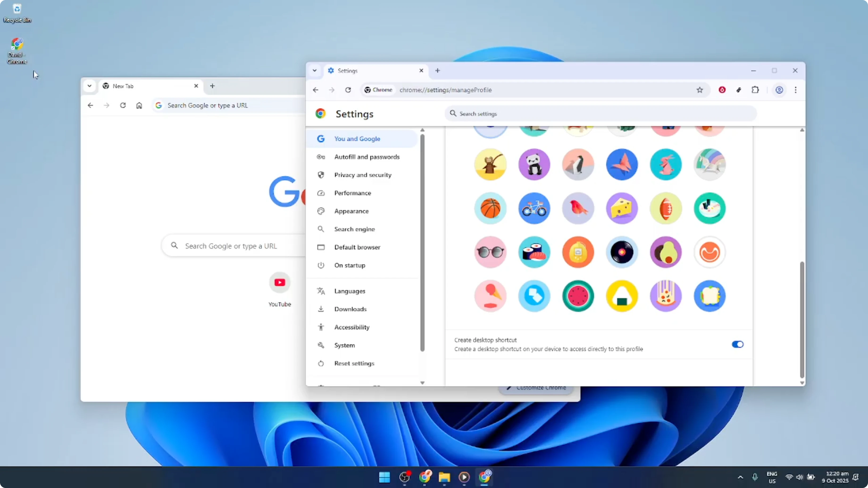
Task: Click the profile avatar icon in the toolbar
Action: (x=779, y=90)
